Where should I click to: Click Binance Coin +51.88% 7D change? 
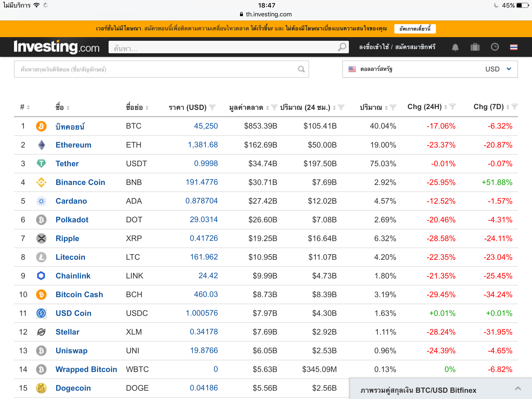tap(497, 182)
